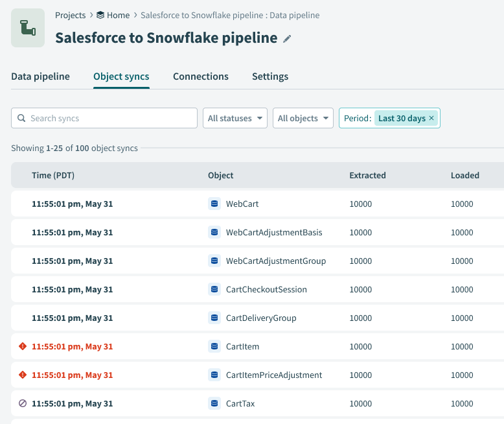Screen dimensions: 504x424
Task: Click the green pipeline logo icon
Action: [x=28, y=28]
